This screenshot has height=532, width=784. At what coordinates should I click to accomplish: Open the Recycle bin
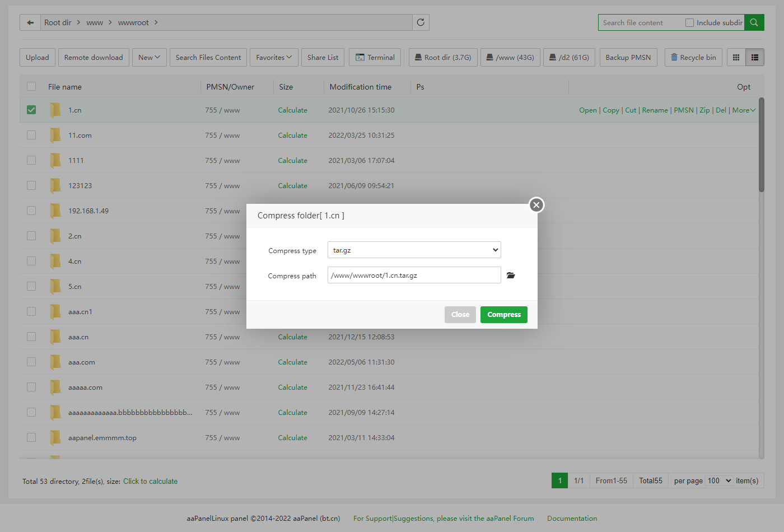coord(693,57)
